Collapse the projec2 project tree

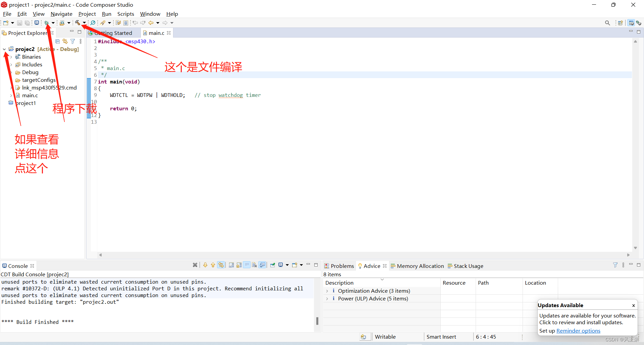click(4, 49)
